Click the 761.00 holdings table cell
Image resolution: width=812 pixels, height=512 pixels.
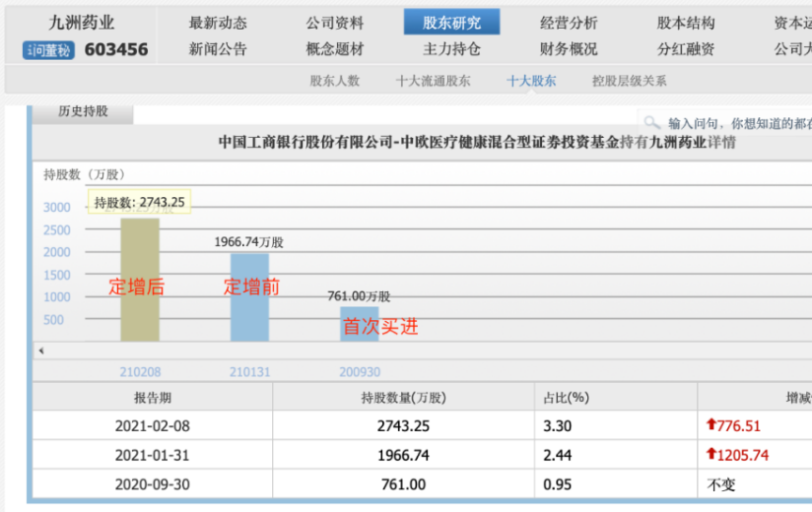(403, 484)
